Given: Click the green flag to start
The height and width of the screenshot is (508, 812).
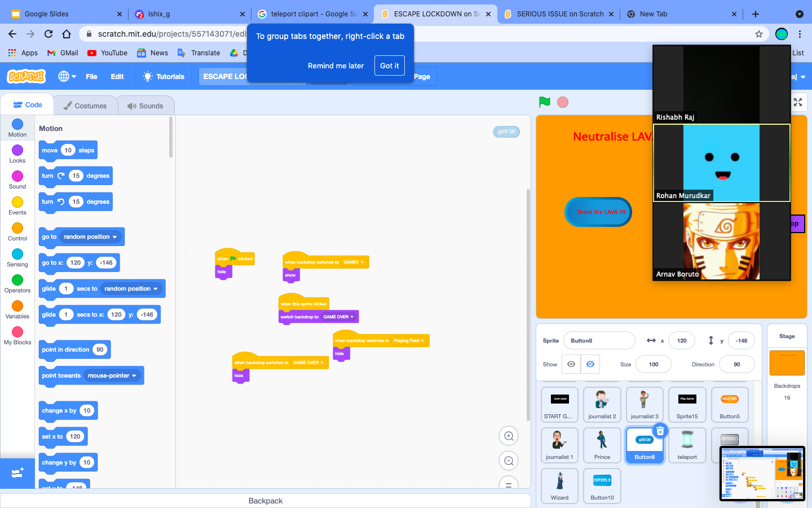Looking at the screenshot, I should click(544, 102).
